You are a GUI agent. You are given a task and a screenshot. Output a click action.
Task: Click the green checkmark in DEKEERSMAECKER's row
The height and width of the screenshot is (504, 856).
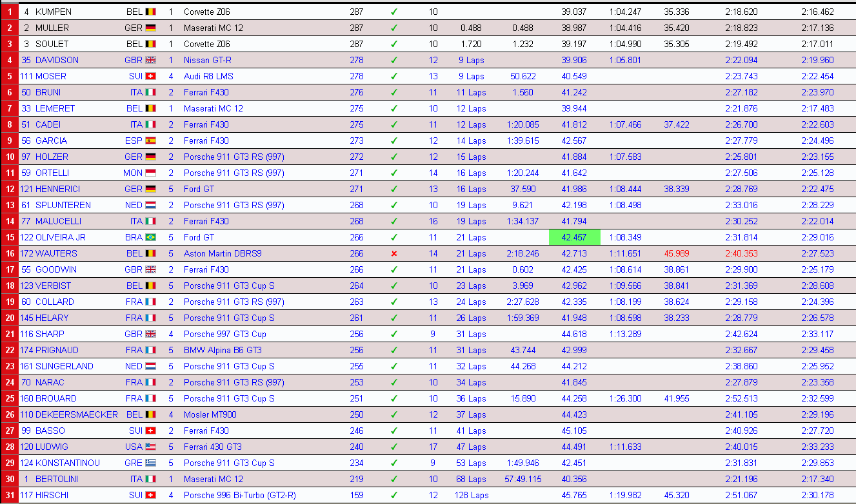pos(393,414)
